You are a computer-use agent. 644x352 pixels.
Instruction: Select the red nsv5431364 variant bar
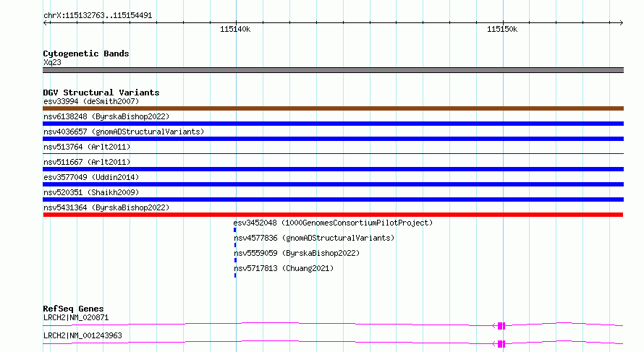tap(333, 215)
